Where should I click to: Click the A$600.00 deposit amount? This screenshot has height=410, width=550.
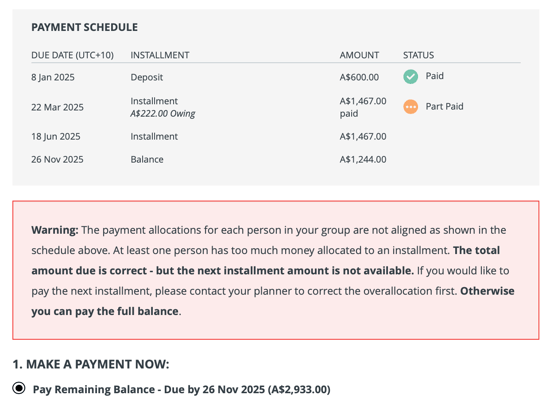pyautogui.click(x=359, y=77)
